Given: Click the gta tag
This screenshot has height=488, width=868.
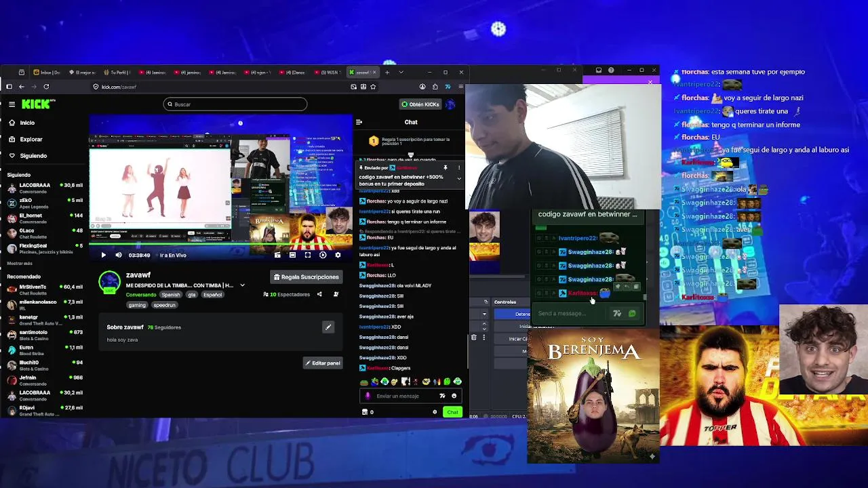Looking at the screenshot, I should click(192, 295).
